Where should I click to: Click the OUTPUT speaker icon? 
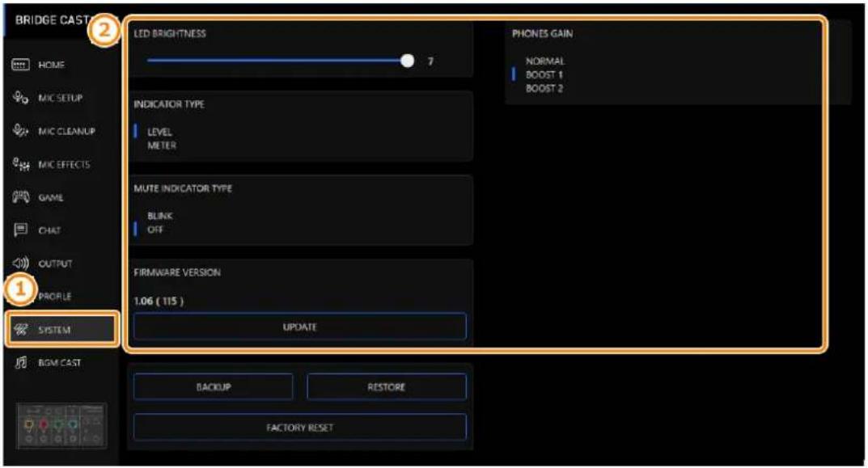20,264
